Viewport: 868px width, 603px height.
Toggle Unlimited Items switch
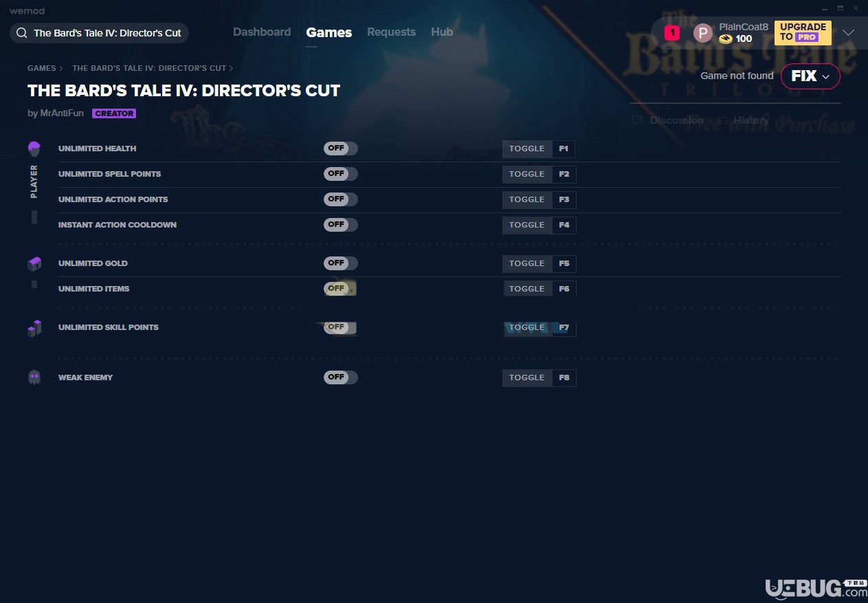[341, 289]
